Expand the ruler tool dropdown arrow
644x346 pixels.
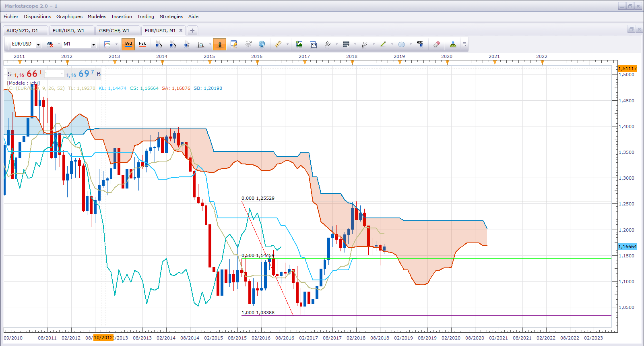[287, 44]
